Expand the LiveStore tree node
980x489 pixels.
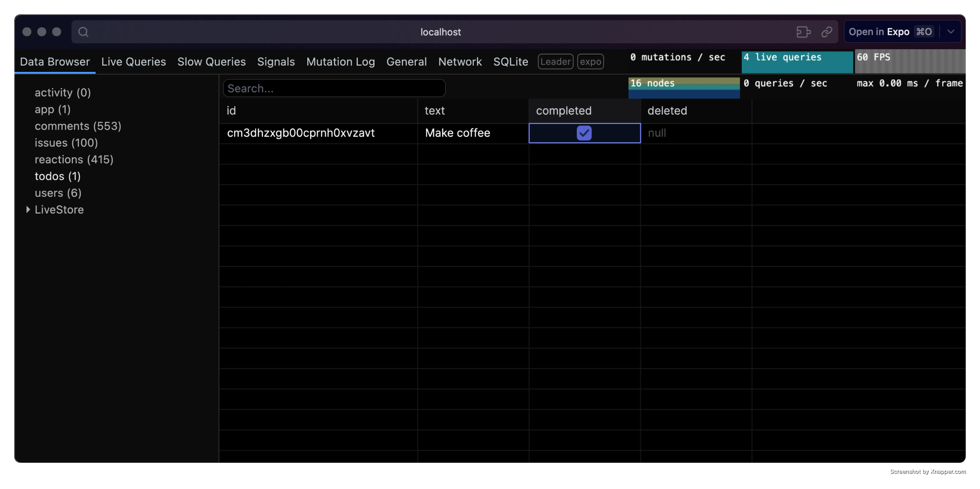click(x=28, y=210)
